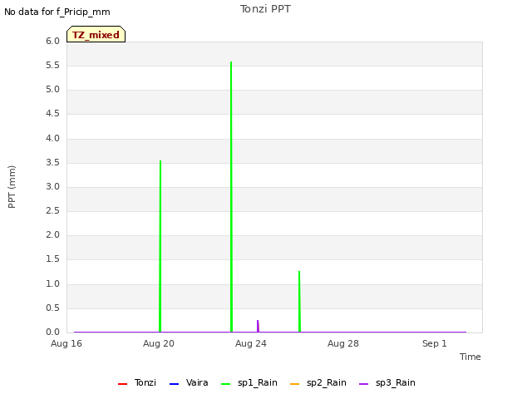Click the Aug 16 x-axis label
Screen dimensions: 532x399
pyautogui.click(x=66, y=343)
